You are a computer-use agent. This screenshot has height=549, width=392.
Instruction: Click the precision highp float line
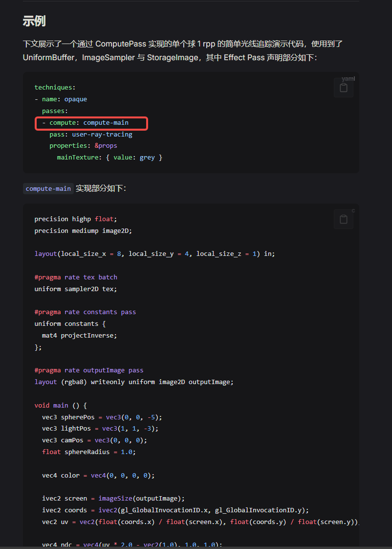pyautogui.click(x=76, y=219)
